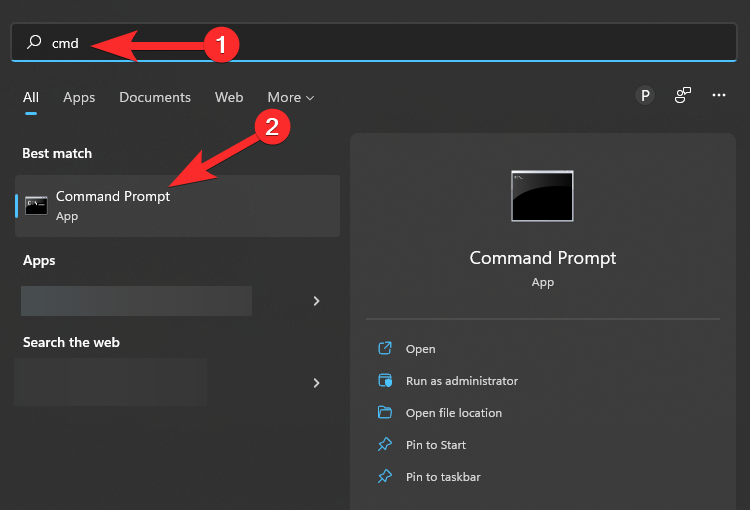Click the search magnifier icon
This screenshot has height=510, width=750.
(x=34, y=43)
